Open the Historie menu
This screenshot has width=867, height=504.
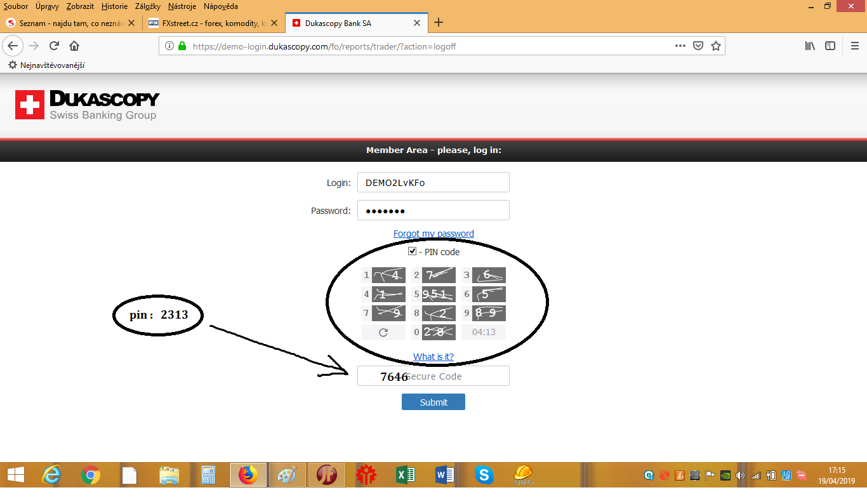point(114,6)
